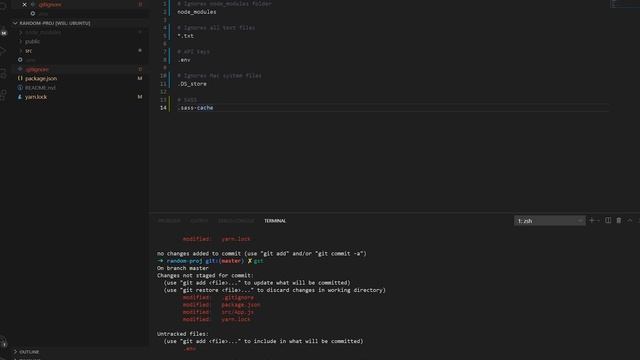Click the git icon beside explorer .gitignore
This screenshot has width=640, height=360.
pos(20,69)
